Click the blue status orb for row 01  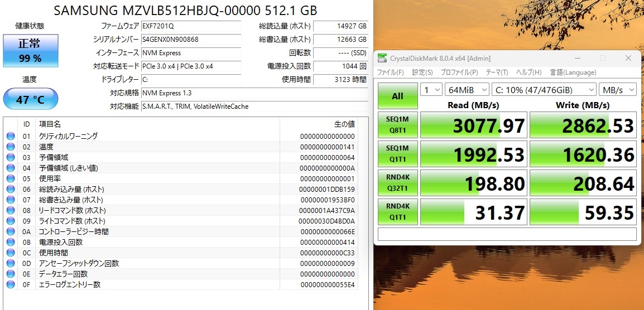[10, 136]
